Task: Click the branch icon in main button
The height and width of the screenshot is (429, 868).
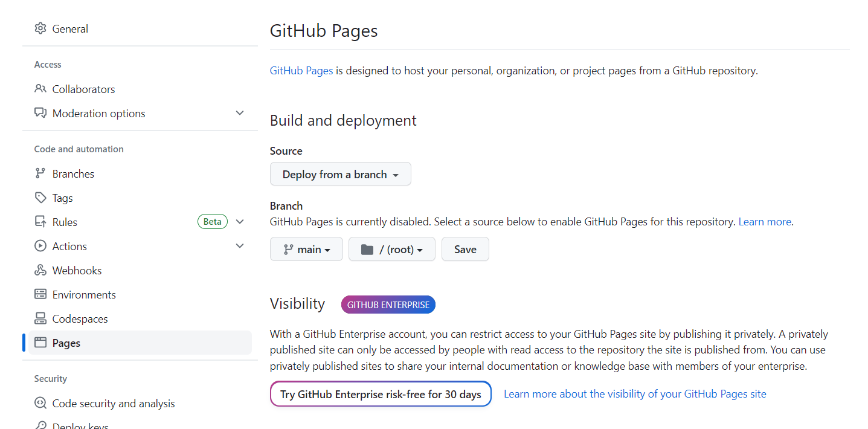Action: tap(288, 250)
